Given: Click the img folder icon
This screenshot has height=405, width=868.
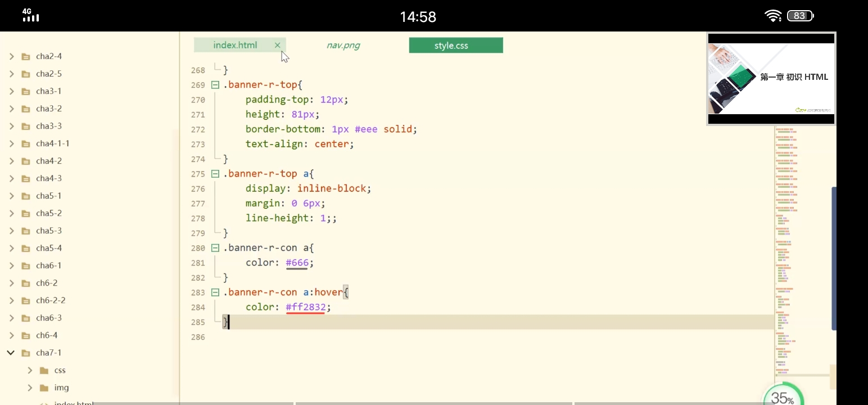Looking at the screenshot, I should (x=44, y=388).
